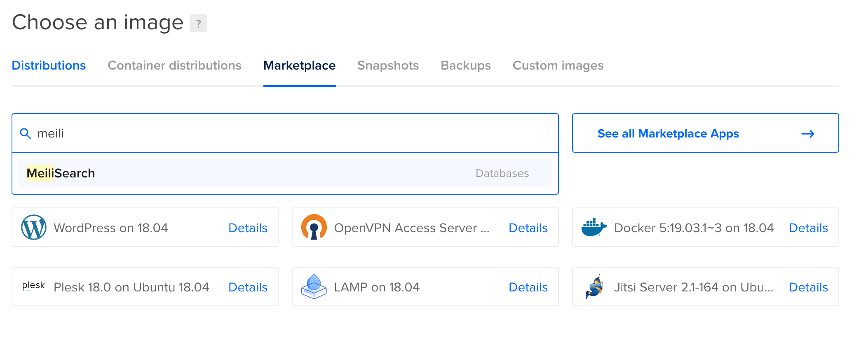Screen dimensions: 868x340
Task: Click the help question mark icon
Action: (x=198, y=23)
